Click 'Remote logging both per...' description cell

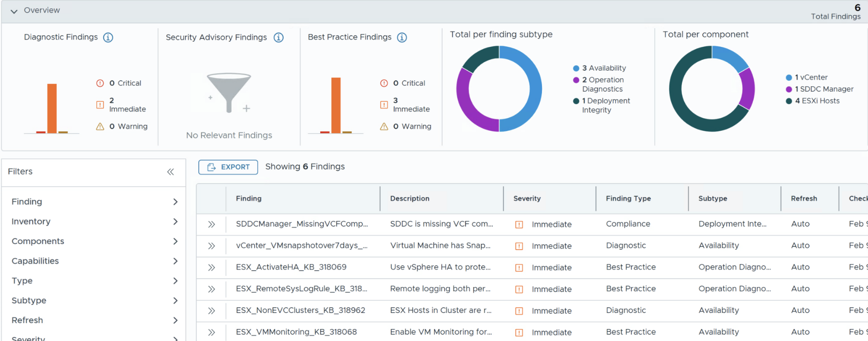coord(440,289)
